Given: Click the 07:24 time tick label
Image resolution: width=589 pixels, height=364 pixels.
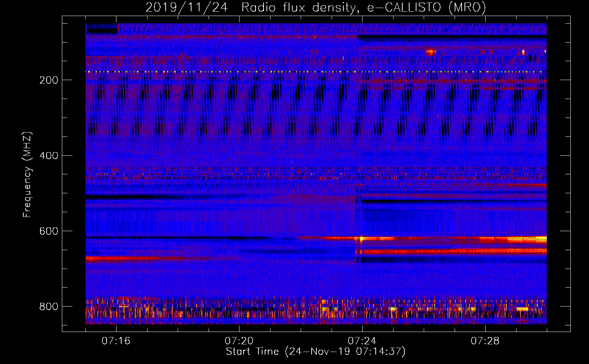Looking at the screenshot, I should tap(362, 341).
